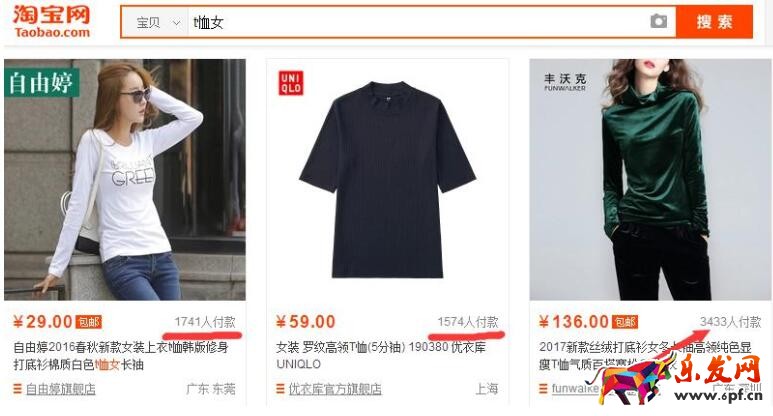Viewport: 773px width, 416px height.
Task: Open the black UNIQLO T-shirt image
Action: click(x=387, y=180)
